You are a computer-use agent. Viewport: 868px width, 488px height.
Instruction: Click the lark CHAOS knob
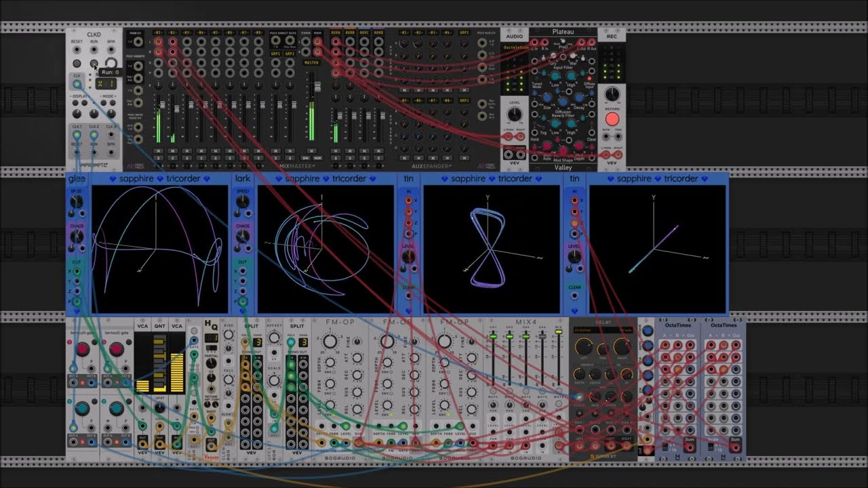[x=243, y=236]
